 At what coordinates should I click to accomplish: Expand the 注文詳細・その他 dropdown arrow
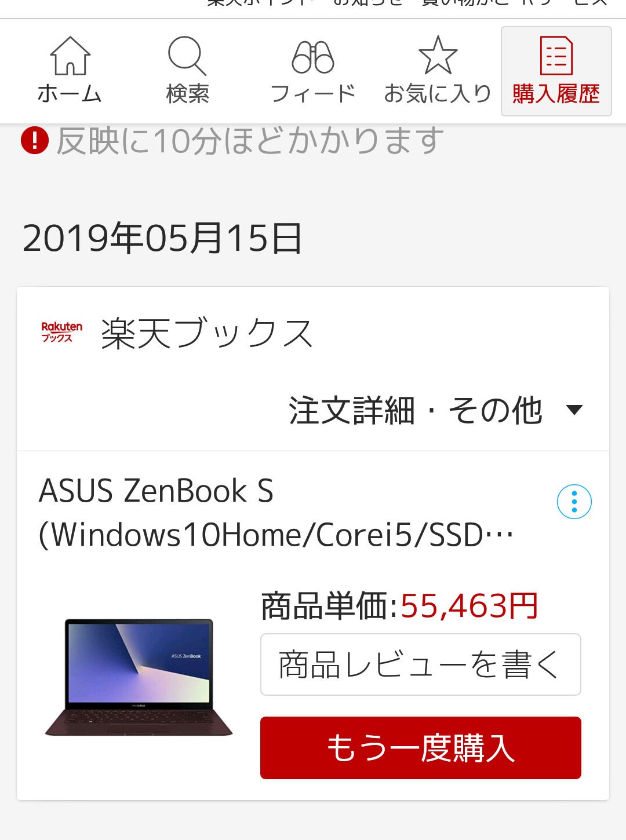(574, 410)
